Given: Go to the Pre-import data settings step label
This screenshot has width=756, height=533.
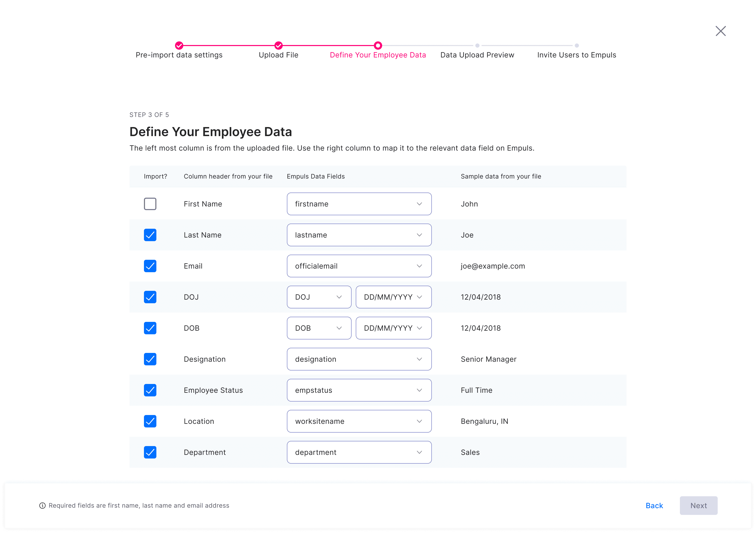Looking at the screenshot, I should click(179, 55).
